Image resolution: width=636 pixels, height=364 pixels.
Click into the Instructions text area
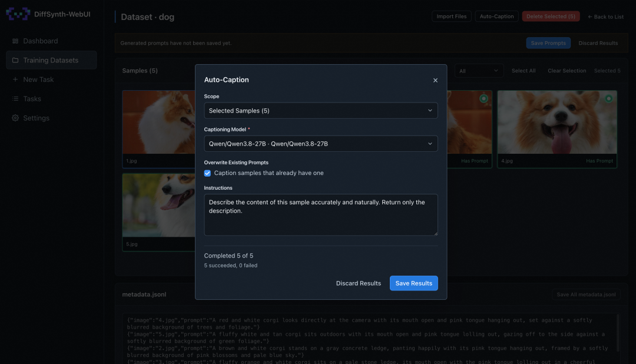(321, 214)
